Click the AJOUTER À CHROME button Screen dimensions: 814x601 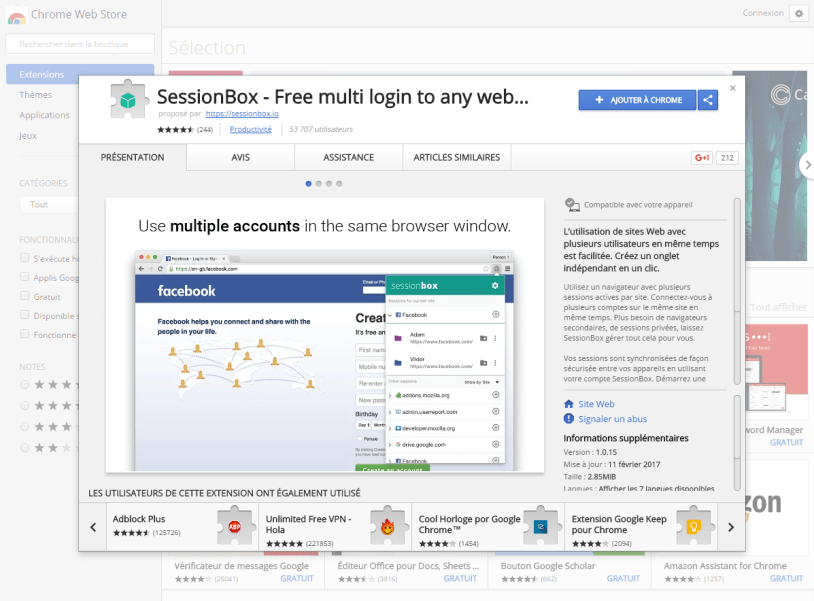(x=637, y=100)
